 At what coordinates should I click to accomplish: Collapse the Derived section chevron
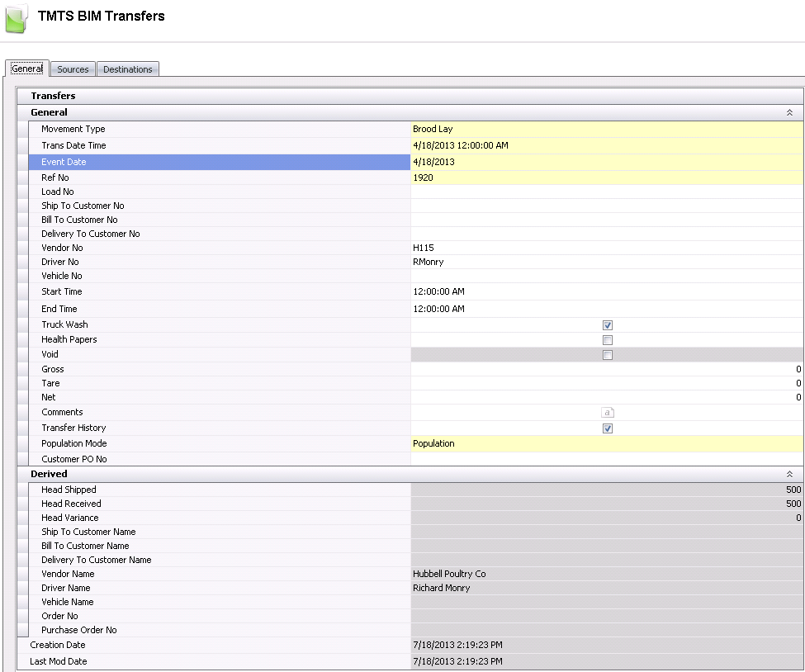tap(789, 475)
